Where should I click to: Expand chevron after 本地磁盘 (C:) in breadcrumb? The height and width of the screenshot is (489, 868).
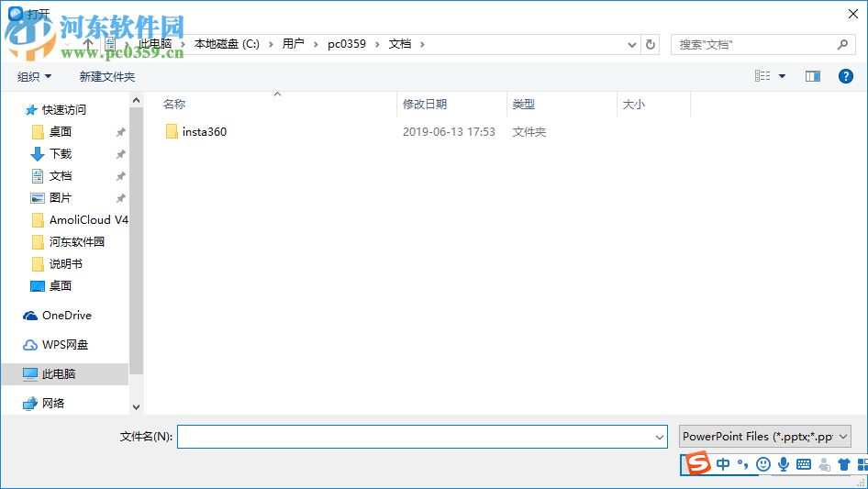(x=271, y=44)
